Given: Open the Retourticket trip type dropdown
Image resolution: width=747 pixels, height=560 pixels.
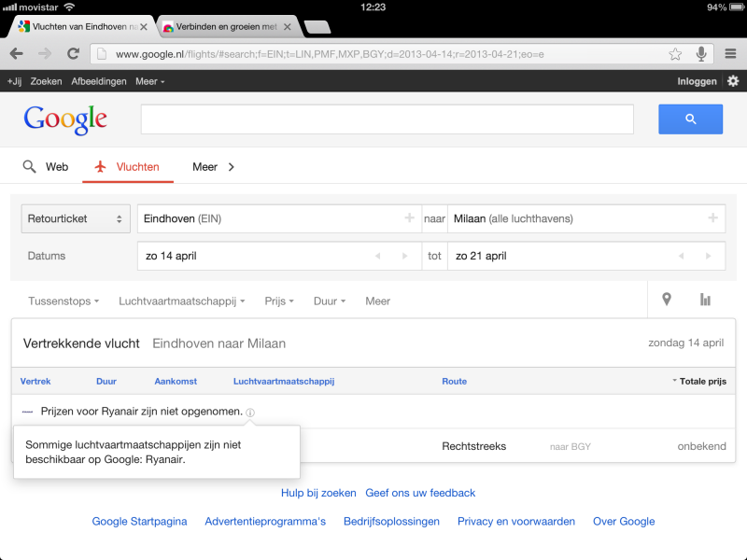Looking at the screenshot, I should point(76,218).
